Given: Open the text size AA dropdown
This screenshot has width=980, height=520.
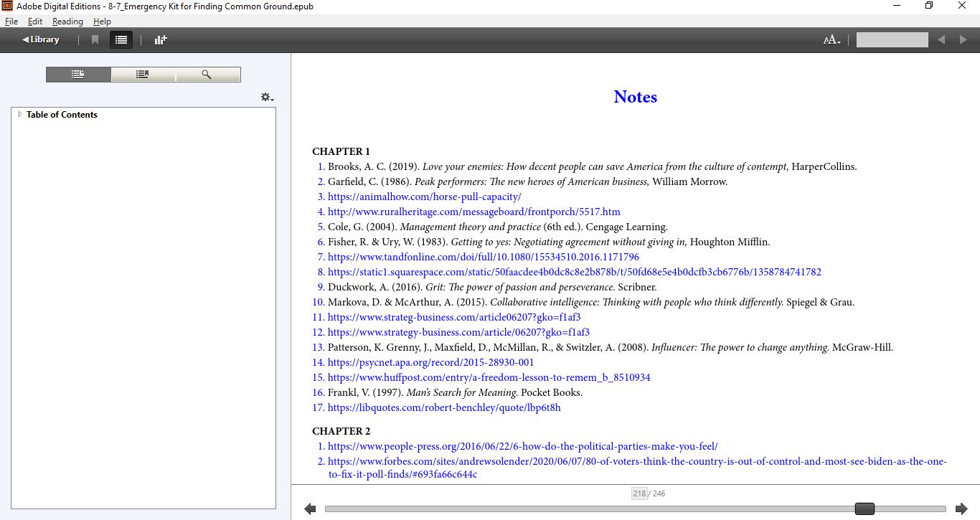Looking at the screenshot, I should point(831,40).
